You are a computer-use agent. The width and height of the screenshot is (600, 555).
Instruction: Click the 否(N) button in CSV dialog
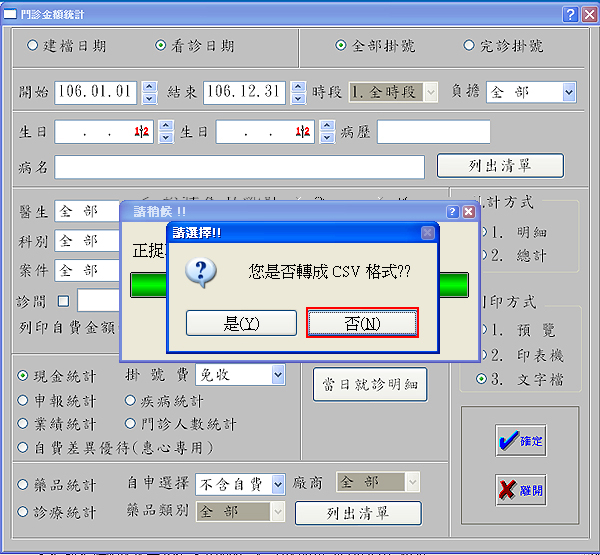(x=361, y=322)
